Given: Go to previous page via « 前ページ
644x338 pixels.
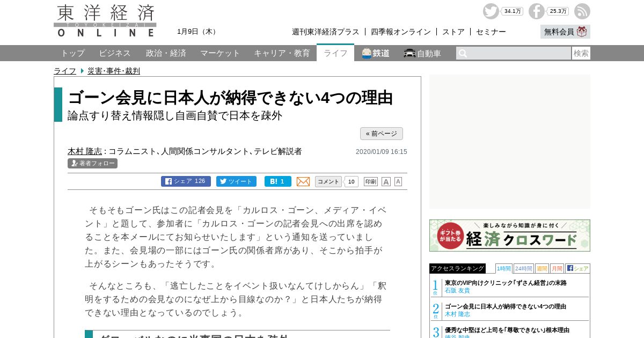Looking at the screenshot, I should coord(382,134).
